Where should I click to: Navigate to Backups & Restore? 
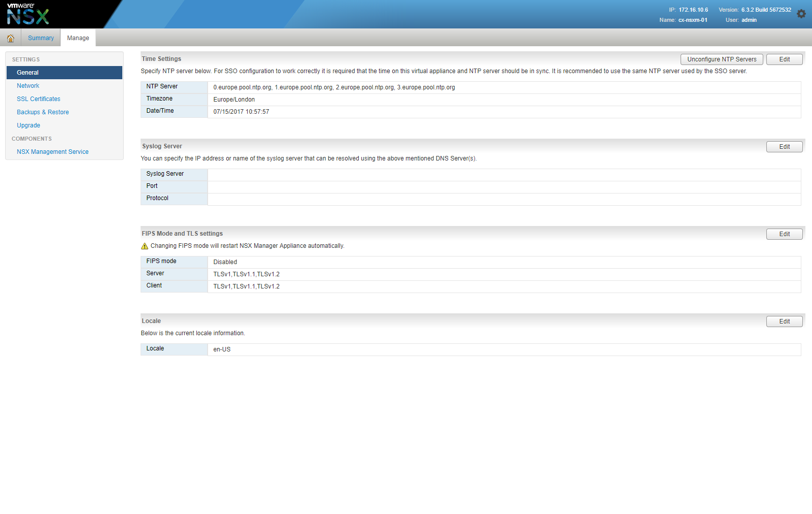[43, 112]
